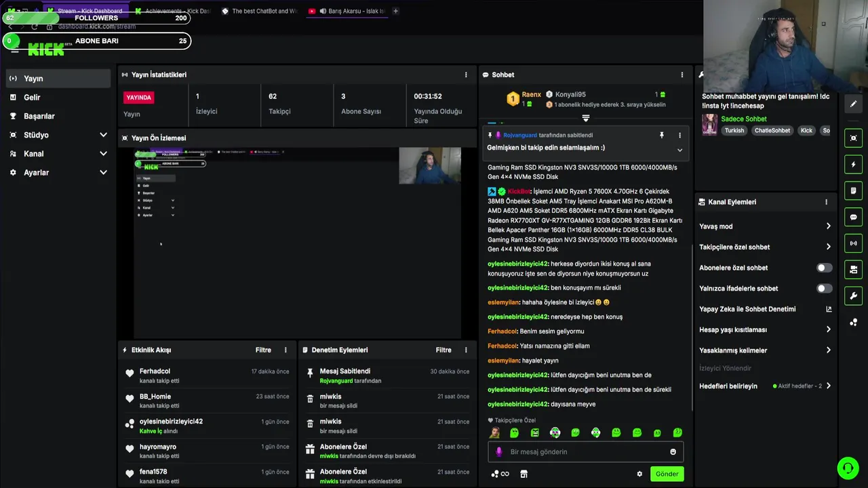
Task: Switch to The best ChatBot browser tab
Action: 260,11
